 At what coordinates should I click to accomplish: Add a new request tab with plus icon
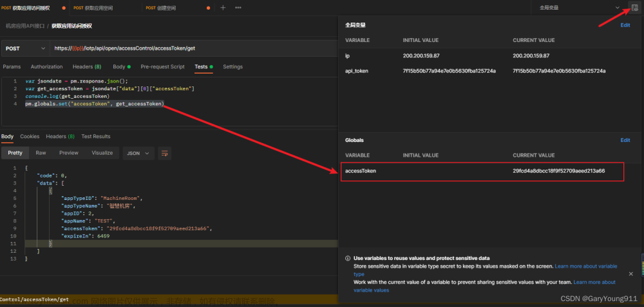point(223,7)
